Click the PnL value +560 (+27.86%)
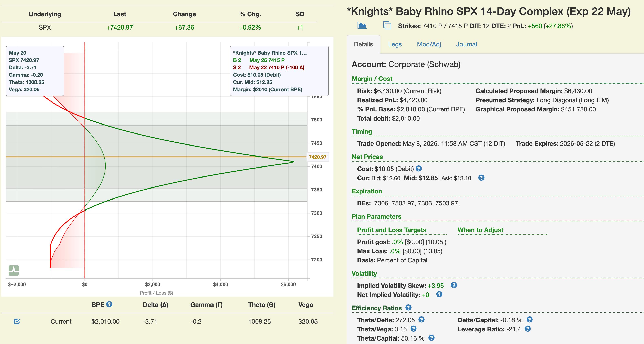644x344 pixels. click(x=550, y=26)
